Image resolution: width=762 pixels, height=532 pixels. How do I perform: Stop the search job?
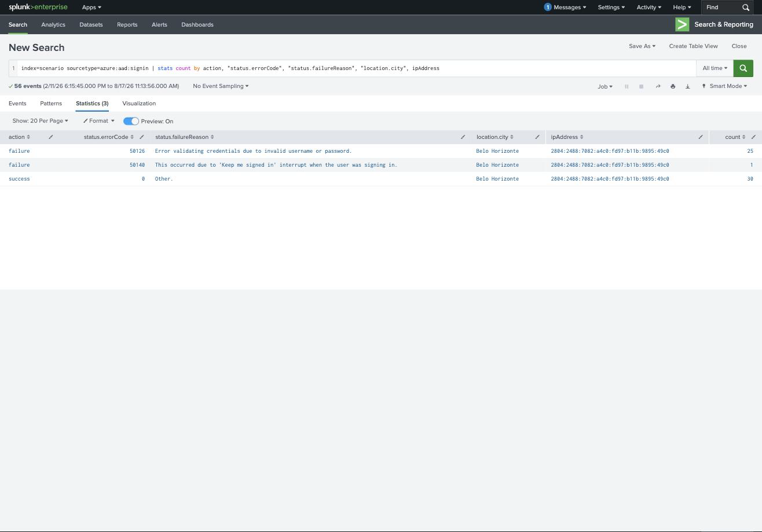641,86
